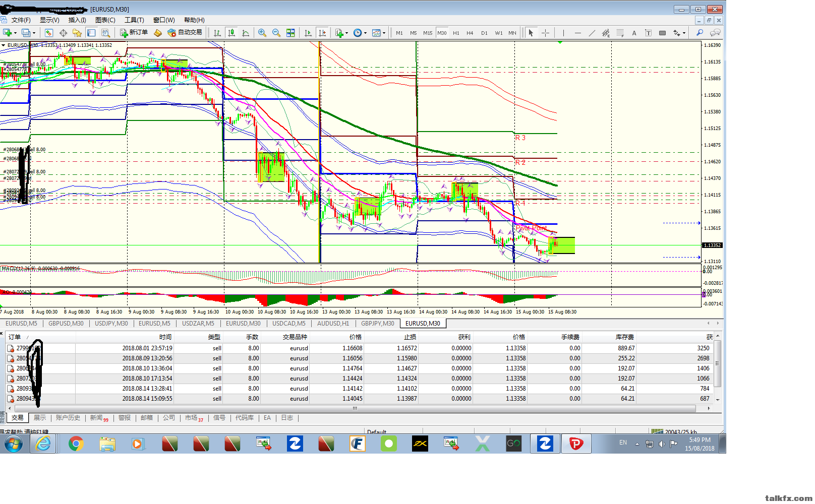The height and width of the screenshot is (504, 815).
Task: Tile chart windows with the grid icon
Action: coord(290,33)
